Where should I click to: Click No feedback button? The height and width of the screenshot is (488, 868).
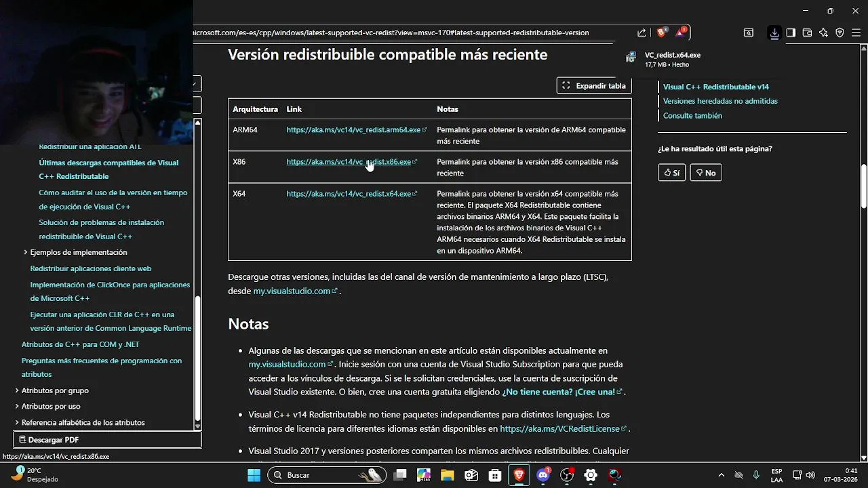tap(706, 173)
